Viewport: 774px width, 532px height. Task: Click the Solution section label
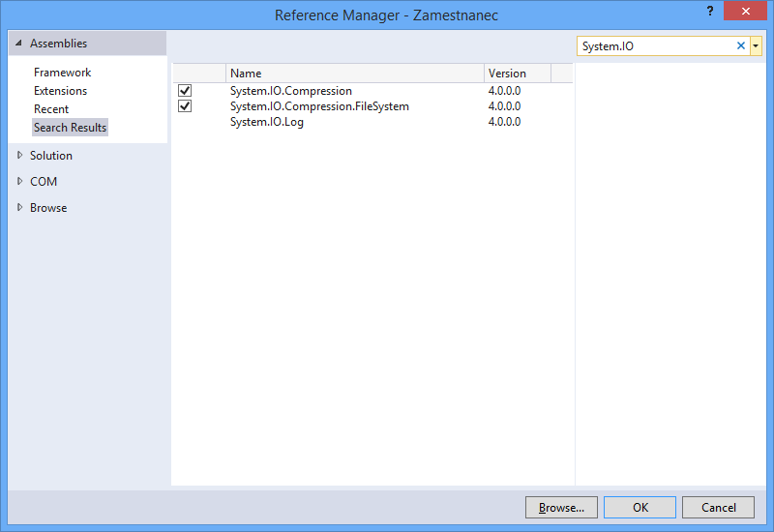coord(51,156)
